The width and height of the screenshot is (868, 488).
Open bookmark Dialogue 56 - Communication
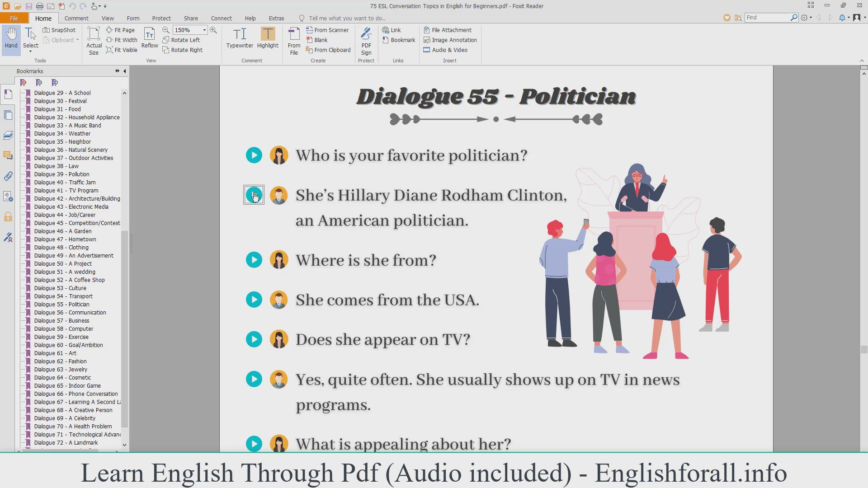70,313
